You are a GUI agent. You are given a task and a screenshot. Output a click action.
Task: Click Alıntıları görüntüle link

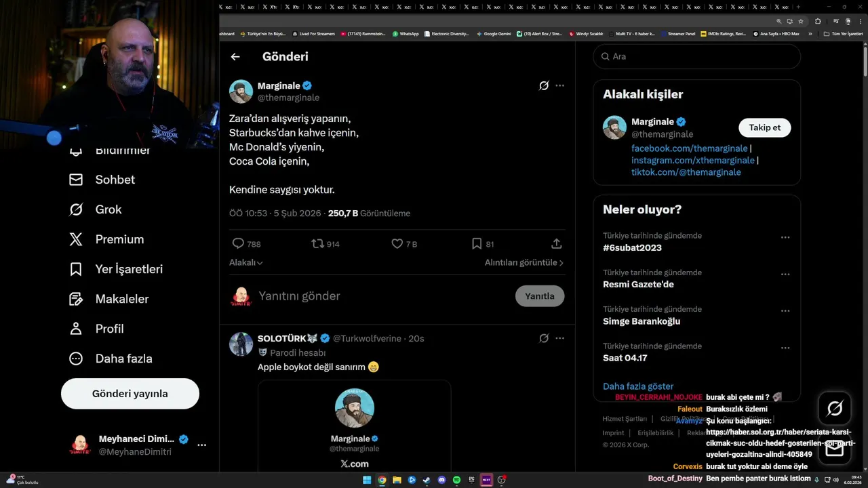[x=524, y=262]
